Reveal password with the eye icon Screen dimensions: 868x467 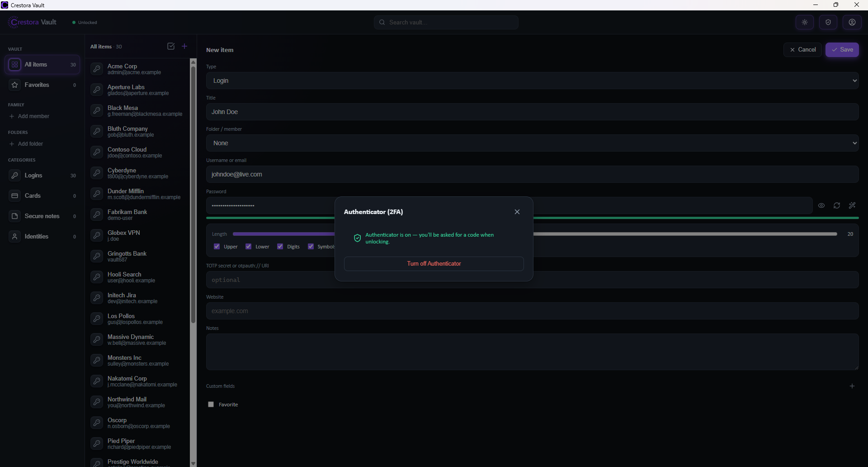tap(821, 205)
